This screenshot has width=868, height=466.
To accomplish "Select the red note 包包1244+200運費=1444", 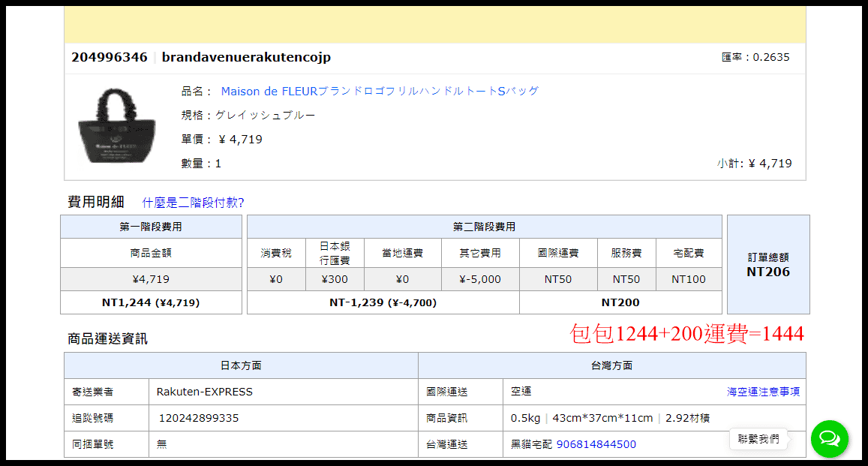I will pyautogui.click(x=686, y=335).
